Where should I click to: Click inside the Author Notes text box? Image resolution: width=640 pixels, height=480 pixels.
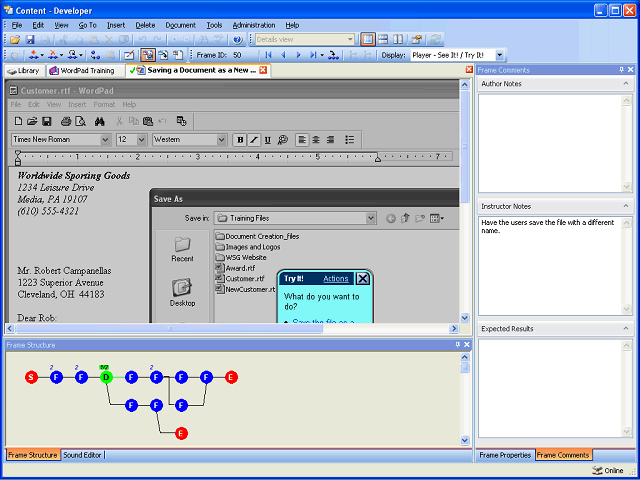click(550, 143)
